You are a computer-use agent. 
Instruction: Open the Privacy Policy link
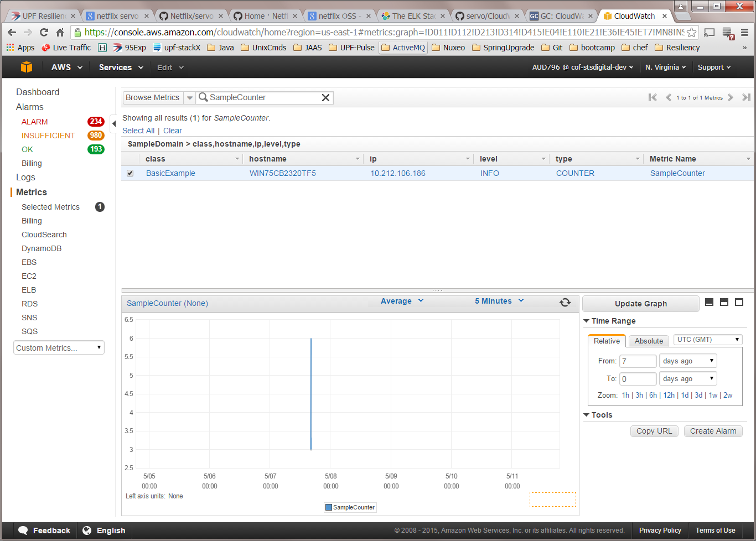[x=660, y=530]
